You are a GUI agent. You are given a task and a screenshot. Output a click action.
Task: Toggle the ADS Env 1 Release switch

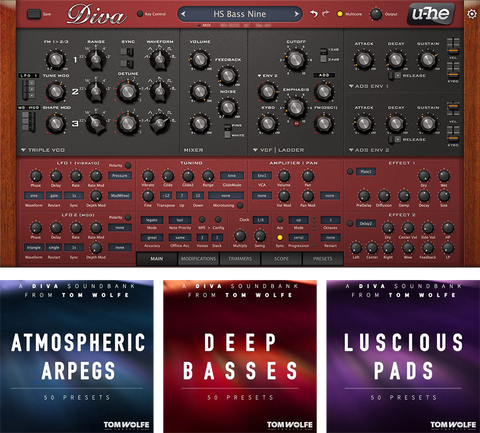394,76
